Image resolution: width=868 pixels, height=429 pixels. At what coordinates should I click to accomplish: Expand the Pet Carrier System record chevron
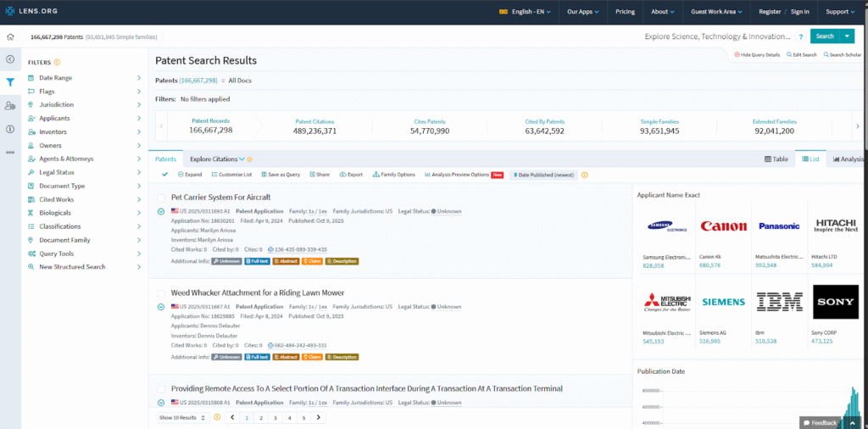[161, 211]
